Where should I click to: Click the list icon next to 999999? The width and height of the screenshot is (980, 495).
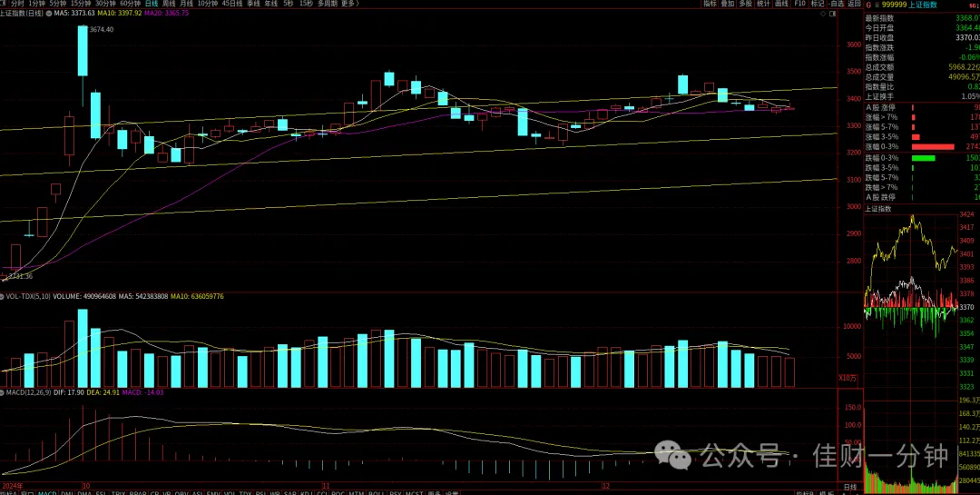(877, 5)
